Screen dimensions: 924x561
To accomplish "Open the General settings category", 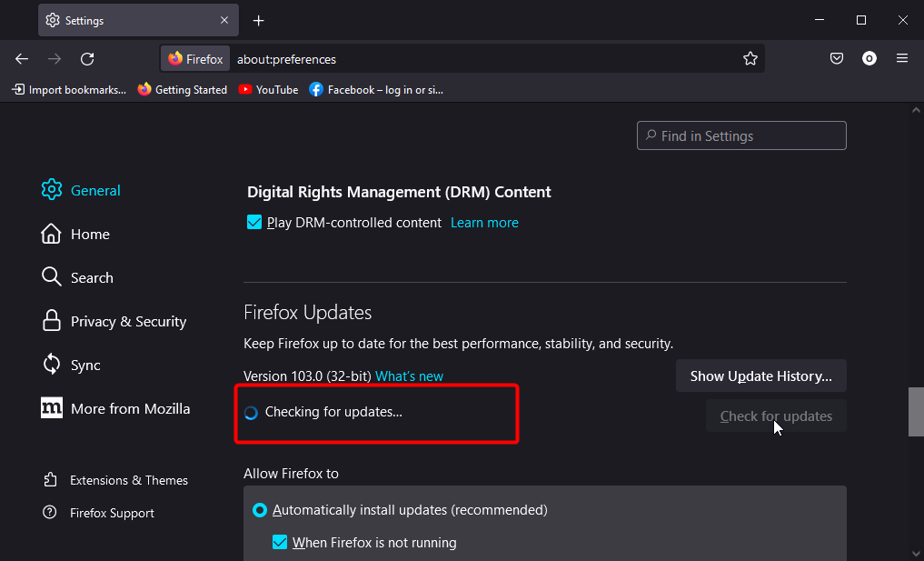I will [81, 190].
